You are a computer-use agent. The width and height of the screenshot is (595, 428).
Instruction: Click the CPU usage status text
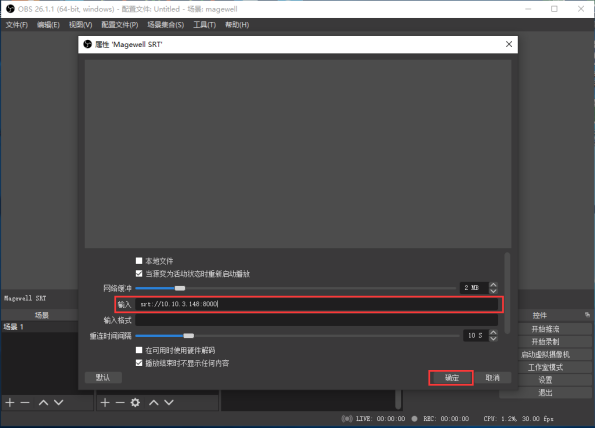518,419
